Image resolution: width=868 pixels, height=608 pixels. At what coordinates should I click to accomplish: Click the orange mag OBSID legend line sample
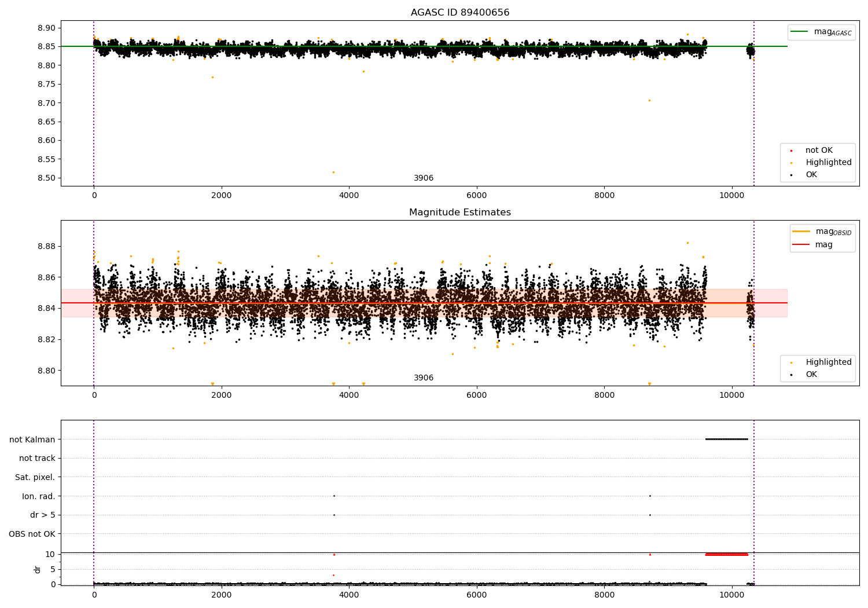pyautogui.click(x=801, y=231)
